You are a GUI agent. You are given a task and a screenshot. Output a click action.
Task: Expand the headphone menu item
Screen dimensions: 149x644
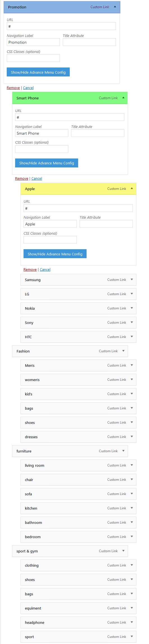click(x=132, y=622)
